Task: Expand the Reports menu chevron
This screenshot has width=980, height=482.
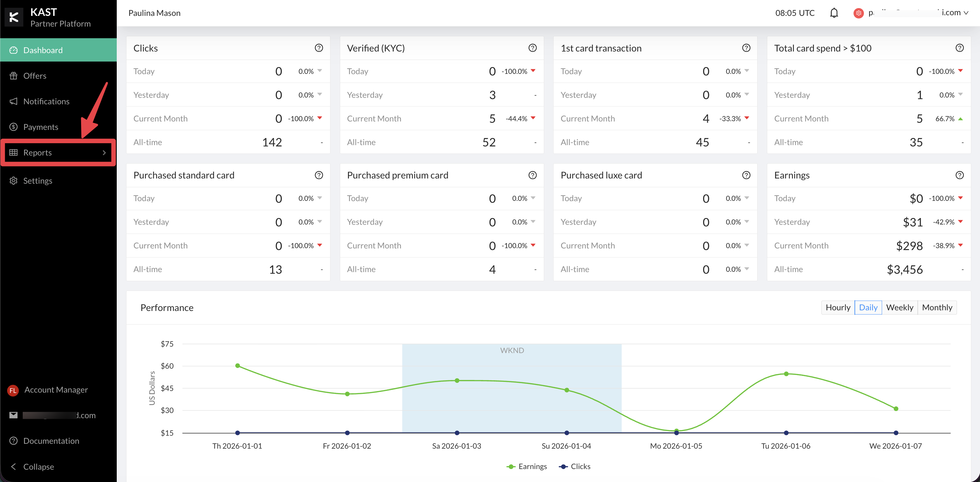Action: (x=104, y=153)
